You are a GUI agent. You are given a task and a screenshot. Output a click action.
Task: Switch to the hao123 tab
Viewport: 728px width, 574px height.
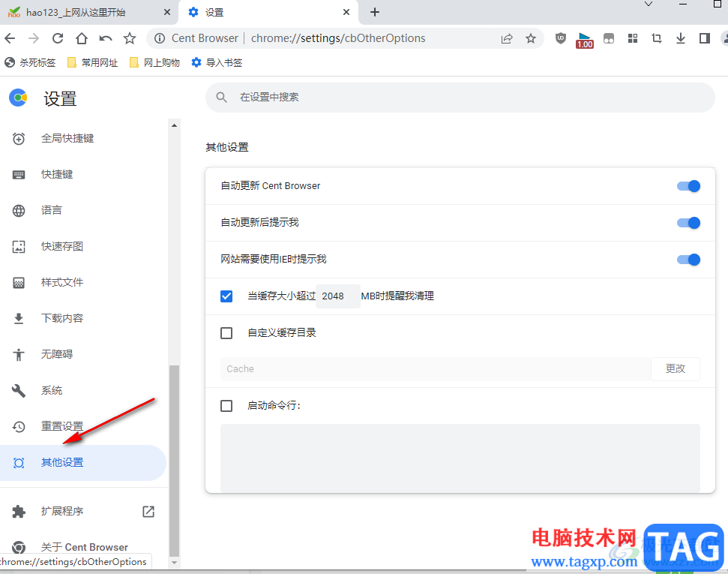coord(88,13)
